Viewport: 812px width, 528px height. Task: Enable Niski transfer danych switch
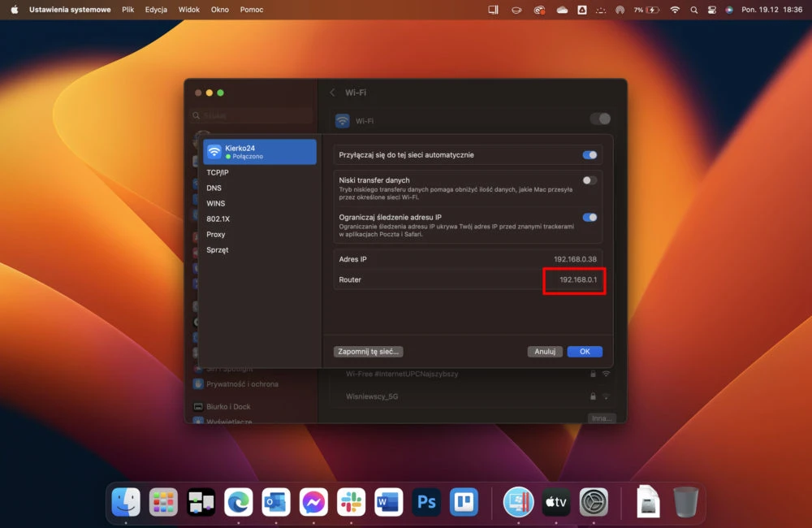(x=590, y=180)
